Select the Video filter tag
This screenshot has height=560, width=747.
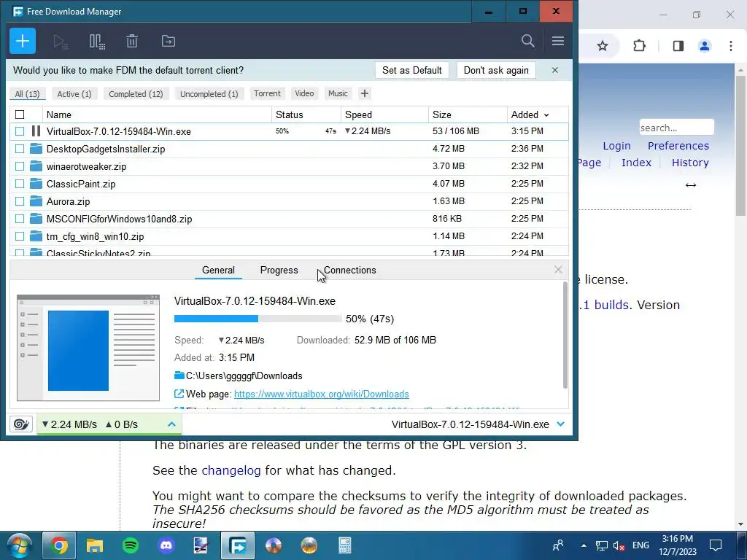tap(304, 93)
